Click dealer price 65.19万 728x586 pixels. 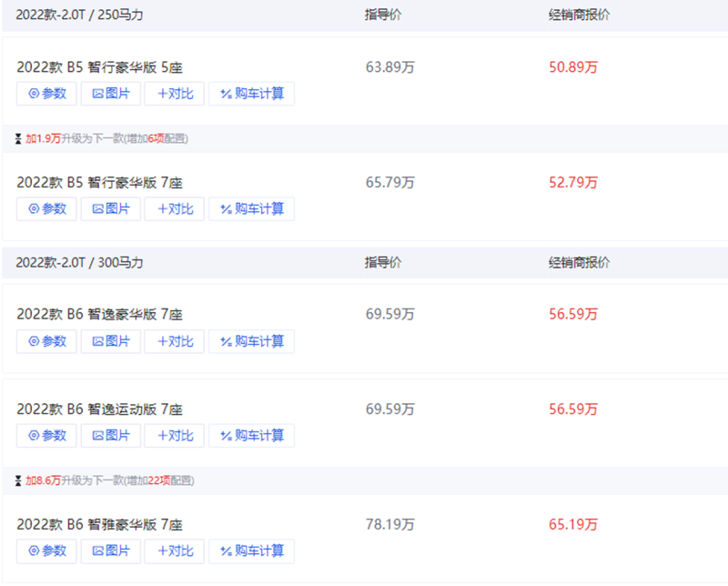point(573,525)
